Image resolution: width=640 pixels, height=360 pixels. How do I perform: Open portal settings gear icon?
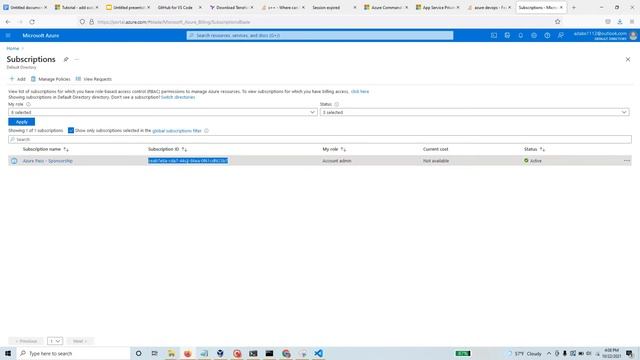pyautogui.click(x=534, y=36)
